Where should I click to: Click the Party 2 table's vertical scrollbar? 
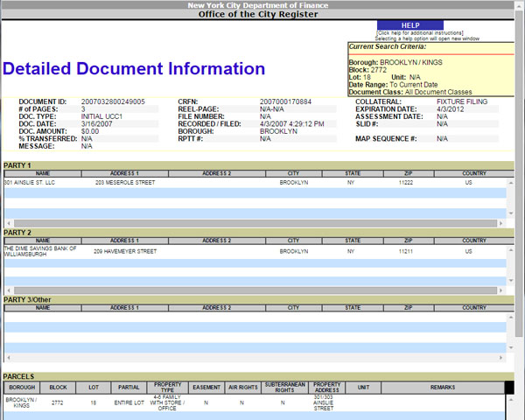[509, 265]
